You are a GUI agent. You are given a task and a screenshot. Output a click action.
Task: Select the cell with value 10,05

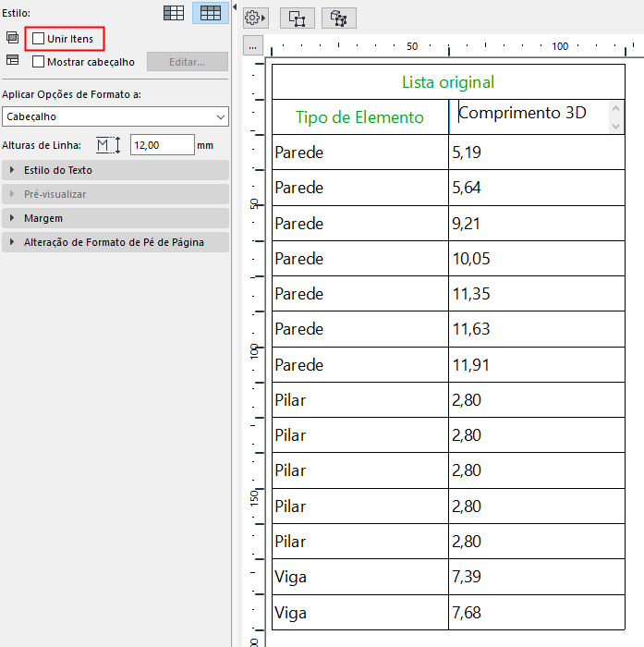(x=537, y=259)
